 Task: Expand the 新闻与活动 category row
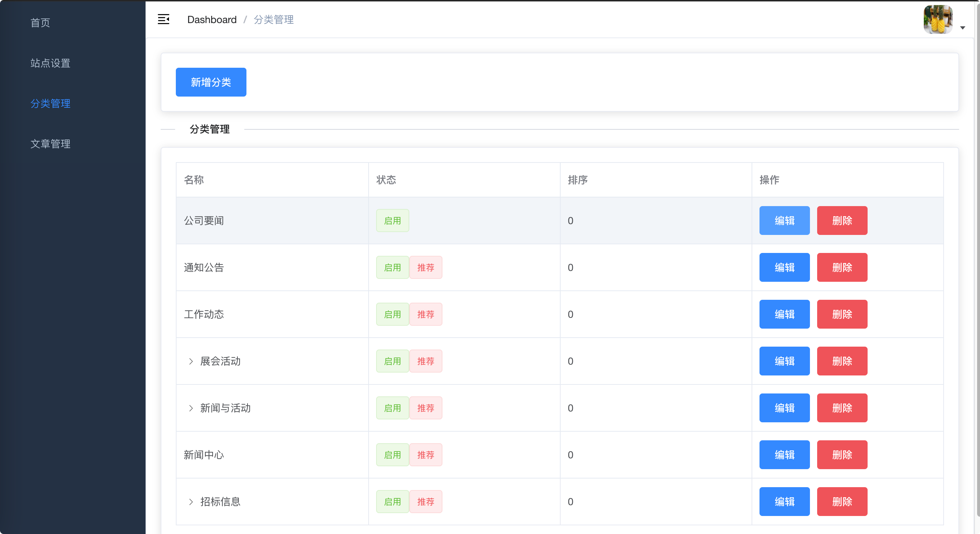click(x=191, y=408)
